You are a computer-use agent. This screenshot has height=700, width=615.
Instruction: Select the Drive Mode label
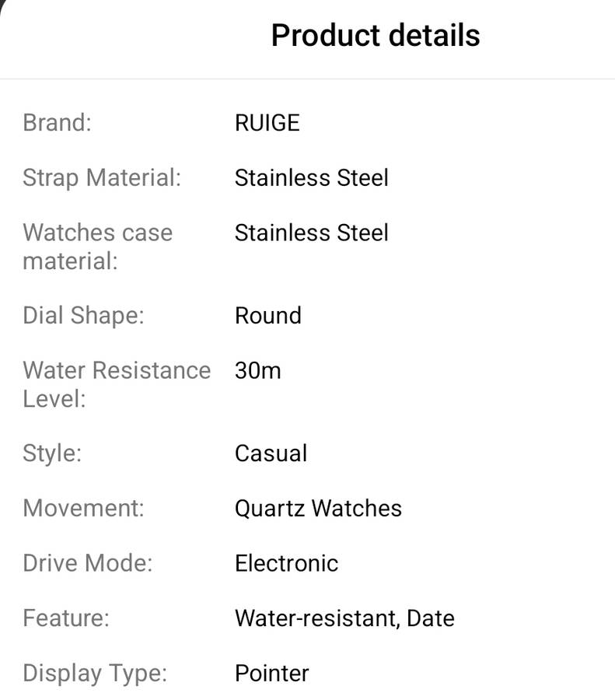tap(87, 563)
